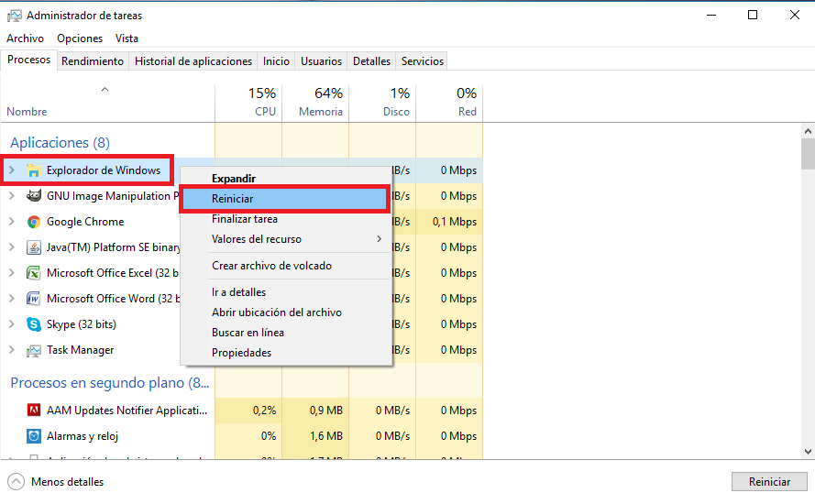Click the Microsoft Office Word icon

[x=34, y=299]
